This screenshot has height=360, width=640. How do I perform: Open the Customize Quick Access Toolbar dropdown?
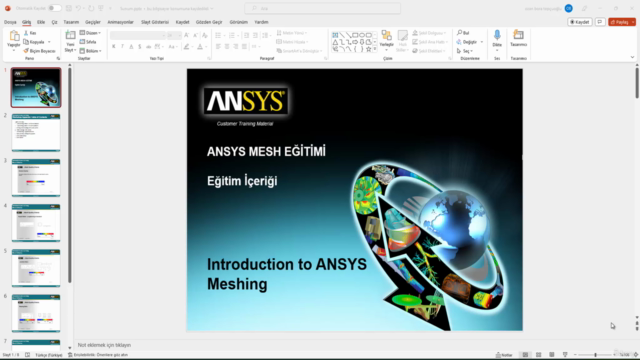110,8
